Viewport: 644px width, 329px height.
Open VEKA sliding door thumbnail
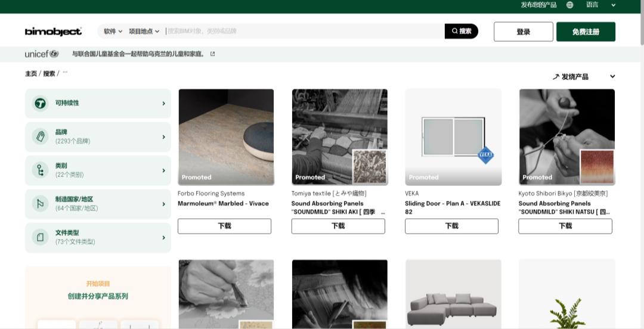point(453,136)
